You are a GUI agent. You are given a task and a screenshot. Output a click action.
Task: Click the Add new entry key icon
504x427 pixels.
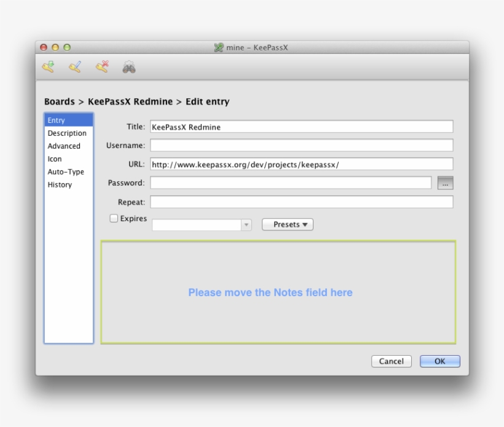49,67
